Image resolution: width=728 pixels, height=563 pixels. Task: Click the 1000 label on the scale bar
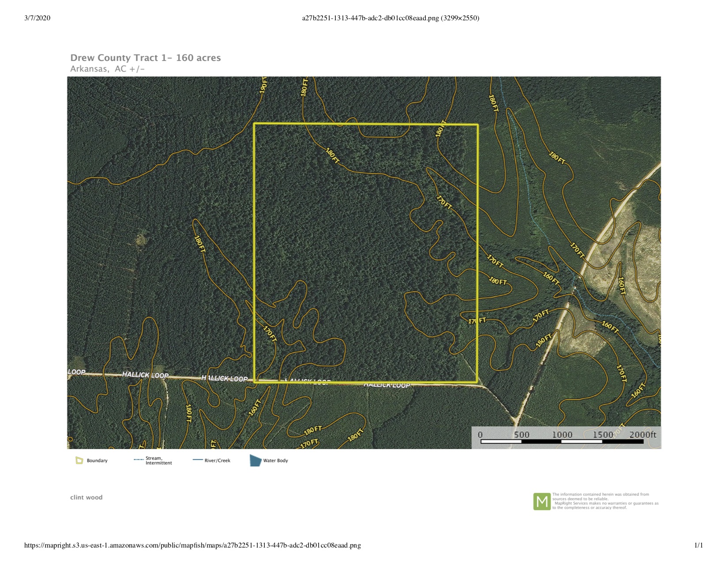click(562, 435)
